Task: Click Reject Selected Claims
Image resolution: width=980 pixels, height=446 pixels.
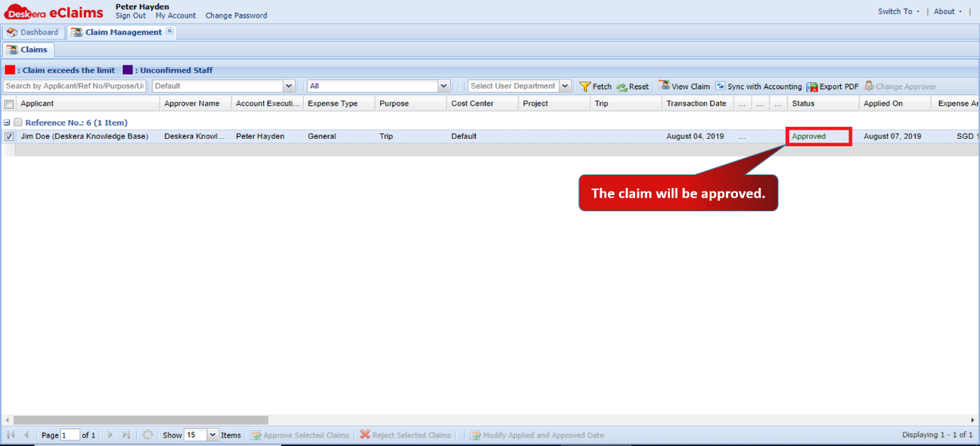Action: [x=405, y=435]
